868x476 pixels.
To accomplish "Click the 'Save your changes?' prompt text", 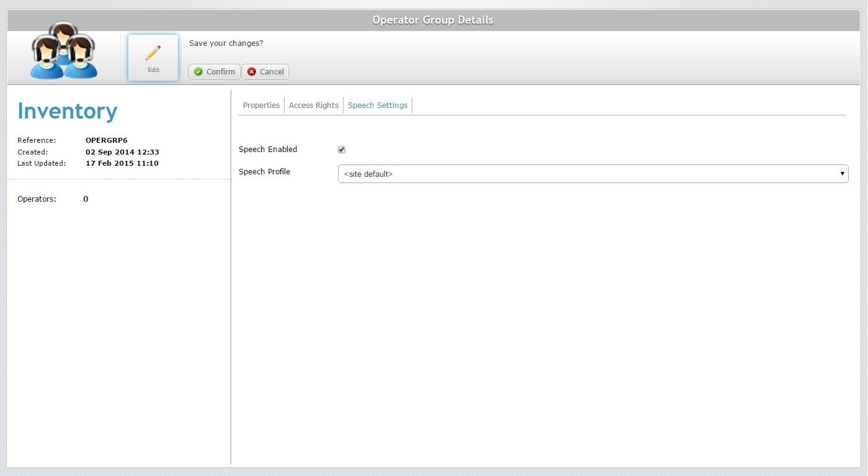I will pos(226,43).
